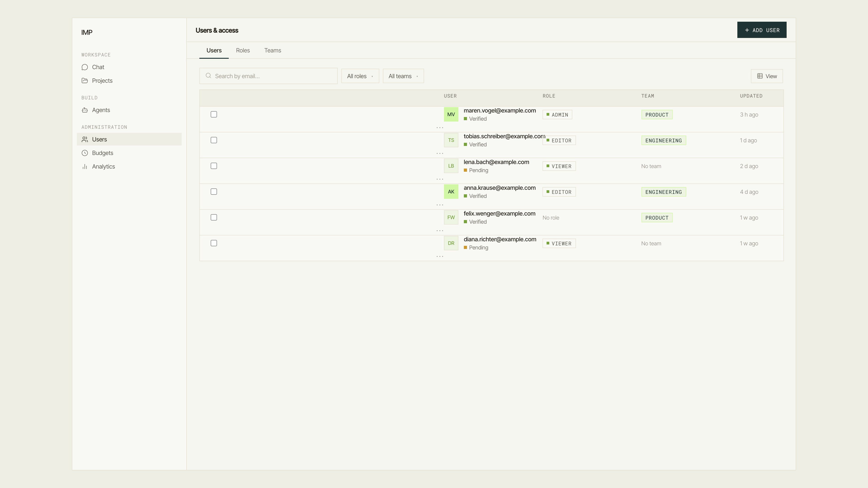Switch to the Users tab
Viewport: 868px width, 488px height.
pos(214,51)
